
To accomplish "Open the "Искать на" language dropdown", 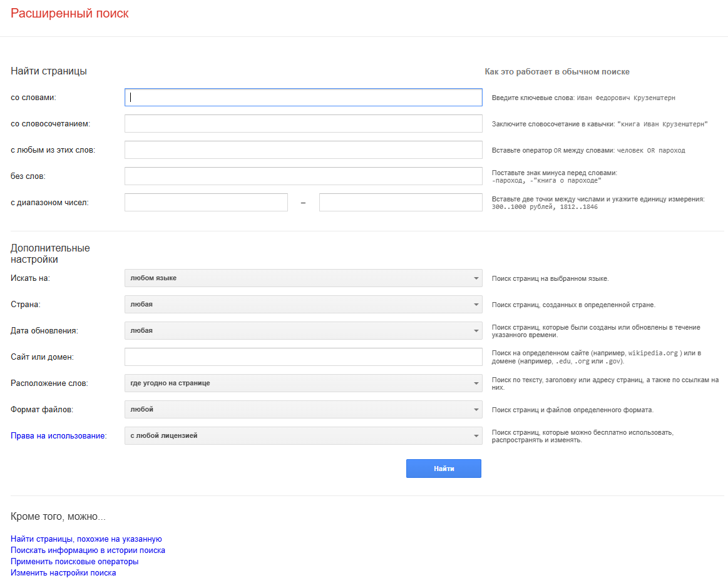I will coord(303,278).
